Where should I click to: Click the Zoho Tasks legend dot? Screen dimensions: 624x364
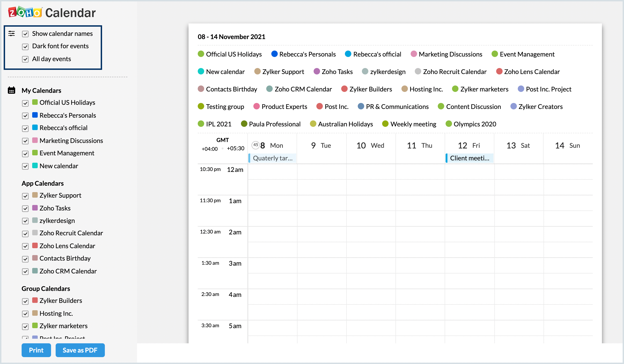pos(316,71)
